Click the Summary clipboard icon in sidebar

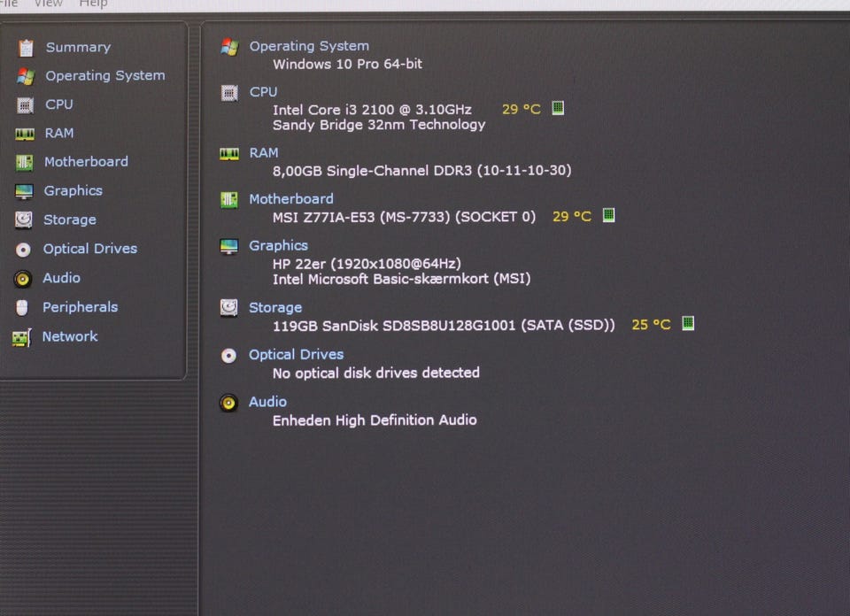26,48
